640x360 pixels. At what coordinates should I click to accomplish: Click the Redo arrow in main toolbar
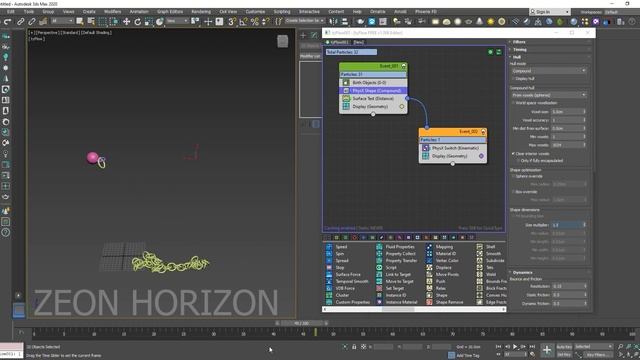[7, 22]
